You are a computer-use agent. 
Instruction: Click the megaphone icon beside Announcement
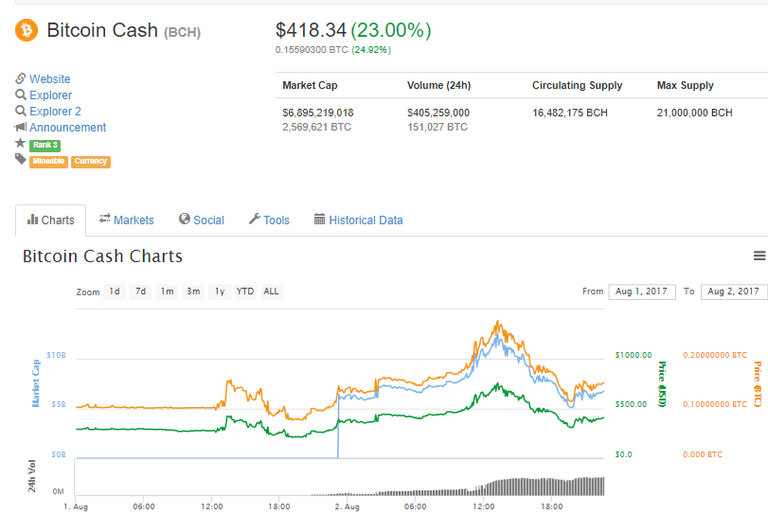(x=21, y=127)
